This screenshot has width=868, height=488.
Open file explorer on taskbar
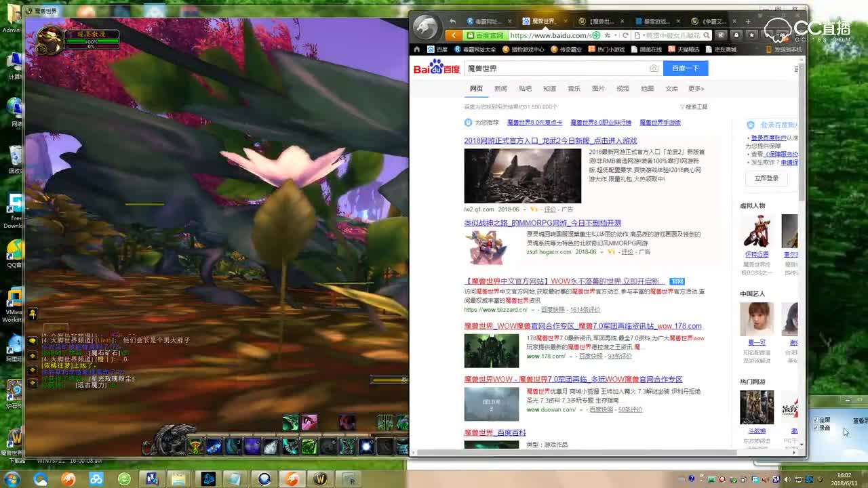click(178, 479)
